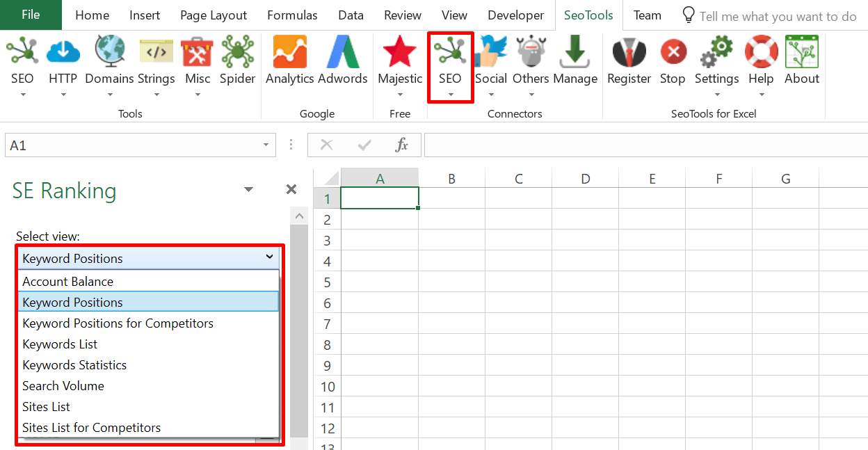This screenshot has width=868, height=450.
Task: Select row 10 header
Action: point(327,387)
